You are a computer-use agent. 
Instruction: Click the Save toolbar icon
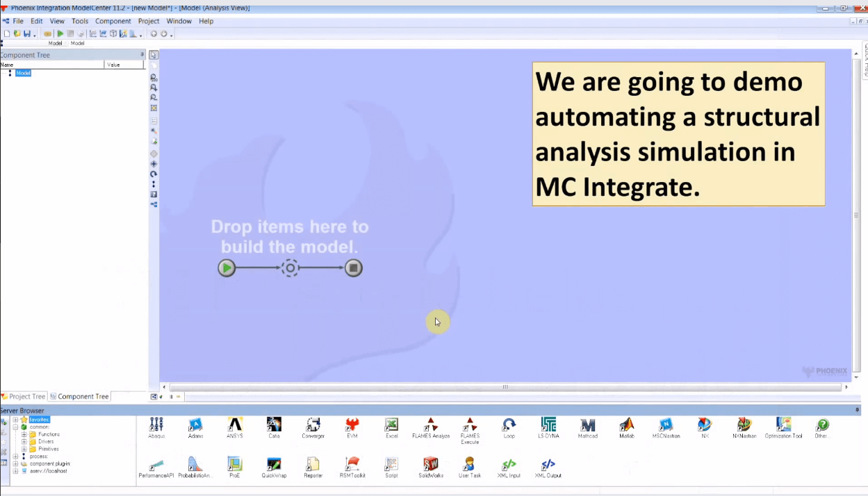26,33
